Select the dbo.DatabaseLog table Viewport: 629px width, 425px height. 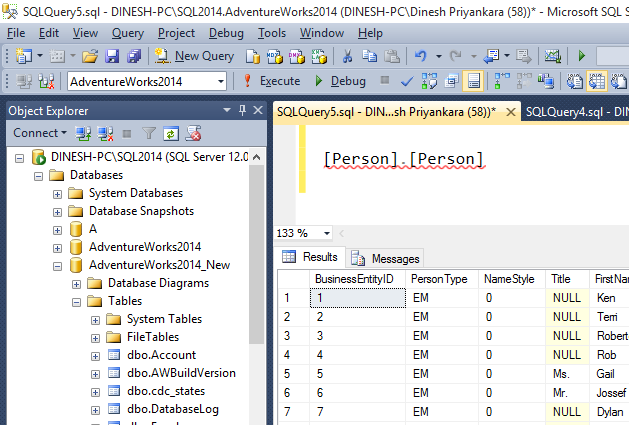[173, 409]
